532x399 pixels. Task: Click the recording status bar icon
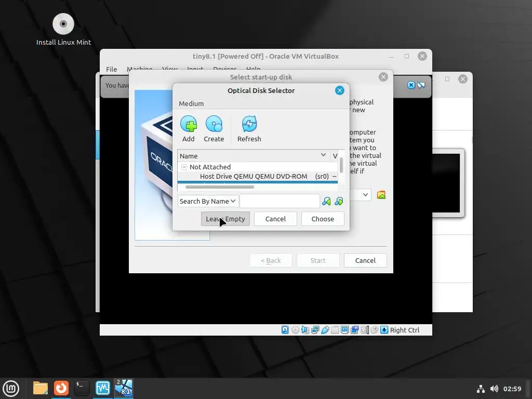click(x=354, y=330)
